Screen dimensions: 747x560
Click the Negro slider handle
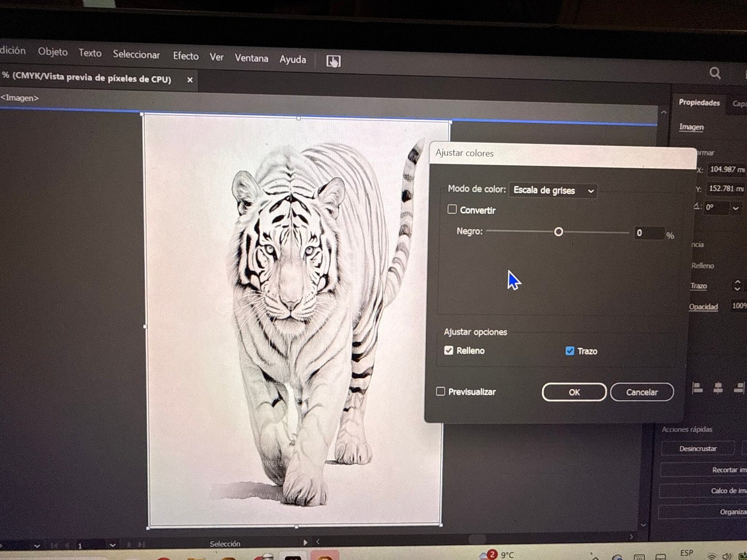tap(558, 232)
